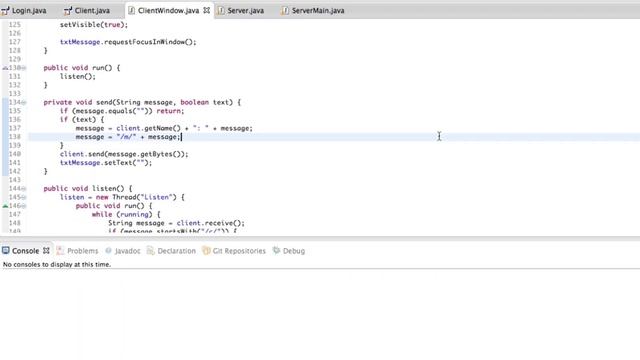Click the Javadoc @ icon
The width and height of the screenshot is (640, 360).
click(109, 250)
